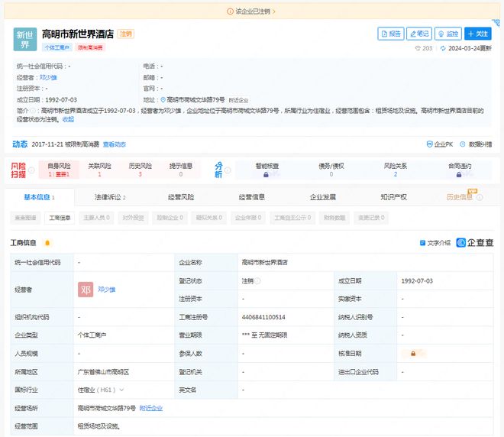
Task: Click 邓少雄 link in the header info
Action: click(48, 77)
